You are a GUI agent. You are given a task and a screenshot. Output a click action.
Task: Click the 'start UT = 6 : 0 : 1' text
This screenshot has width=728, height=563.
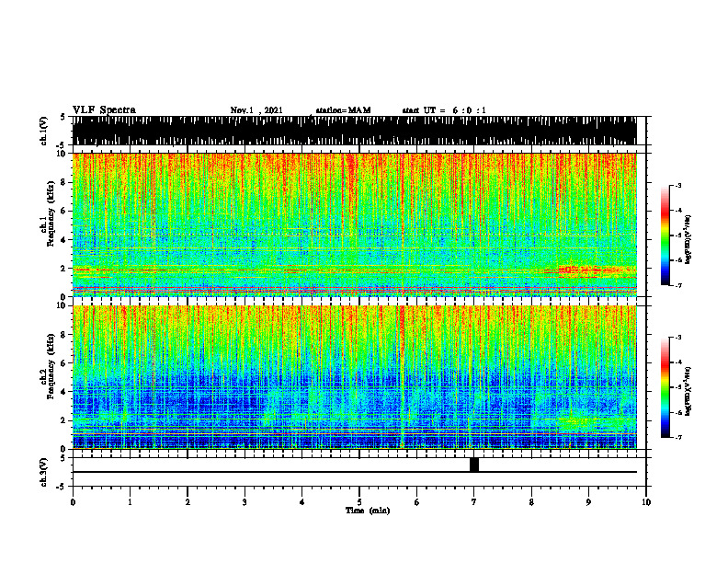(444, 110)
